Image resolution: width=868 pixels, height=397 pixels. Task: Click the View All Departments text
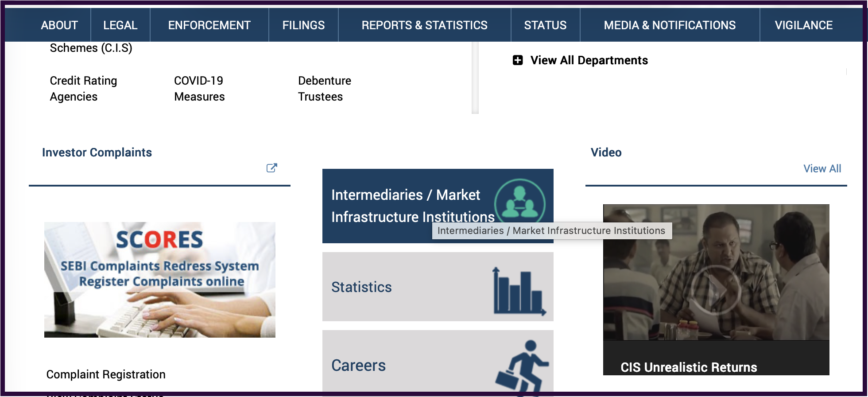click(x=589, y=60)
